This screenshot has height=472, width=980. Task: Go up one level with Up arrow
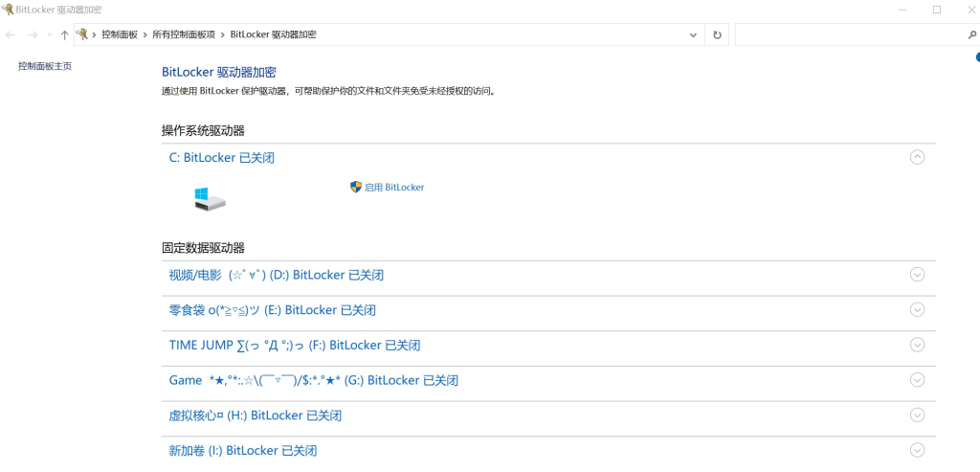pos(64,35)
